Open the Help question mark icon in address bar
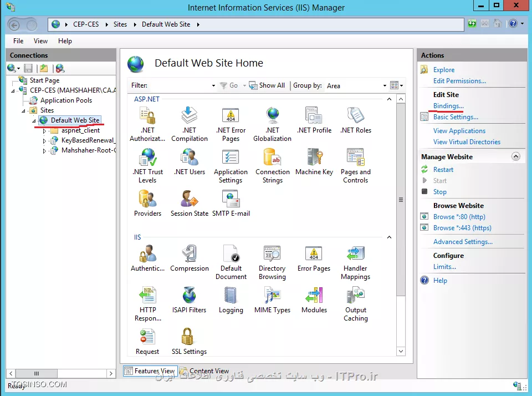This screenshot has width=532, height=396. 513,23
